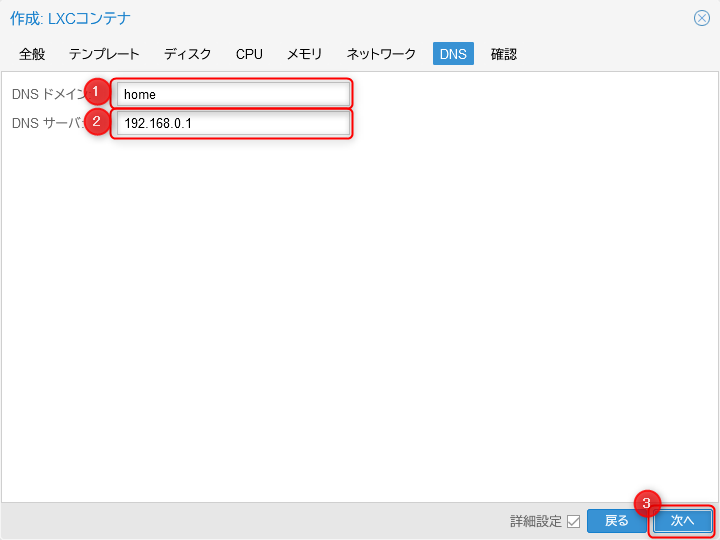Image resolution: width=720 pixels, height=540 pixels.
Task: Click the 次へ button
Action: pos(682,521)
